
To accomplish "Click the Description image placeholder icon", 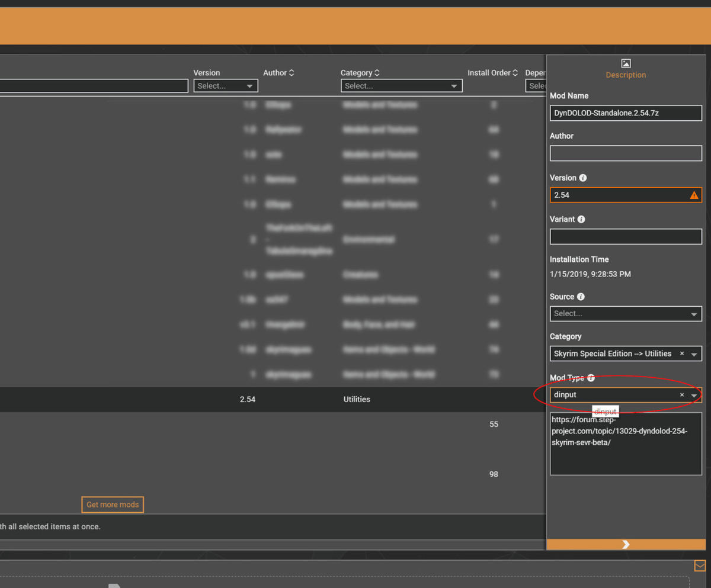I will [x=626, y=63].
